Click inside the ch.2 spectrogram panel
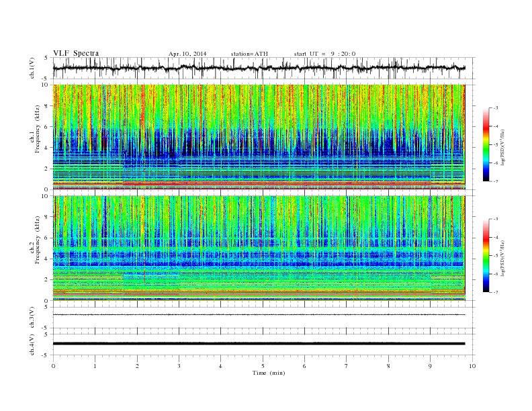Image resolution: width=532 pixels, height=411 pixels. pos(259,248)
